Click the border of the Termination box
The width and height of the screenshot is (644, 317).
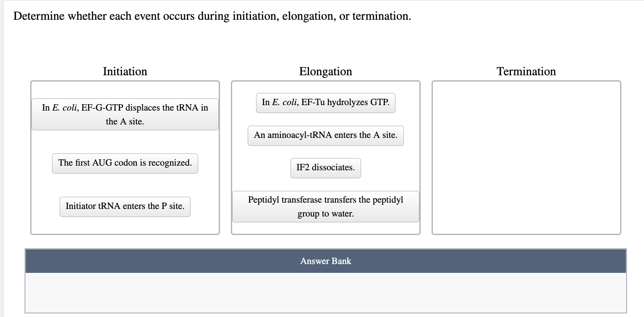[x=526, y=81]
